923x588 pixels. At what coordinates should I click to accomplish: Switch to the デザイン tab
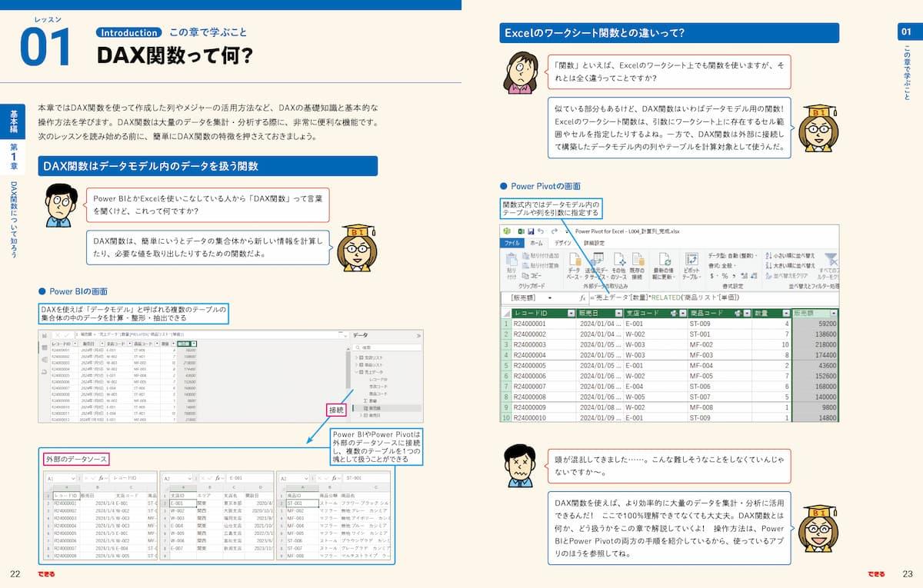(563, 243)
